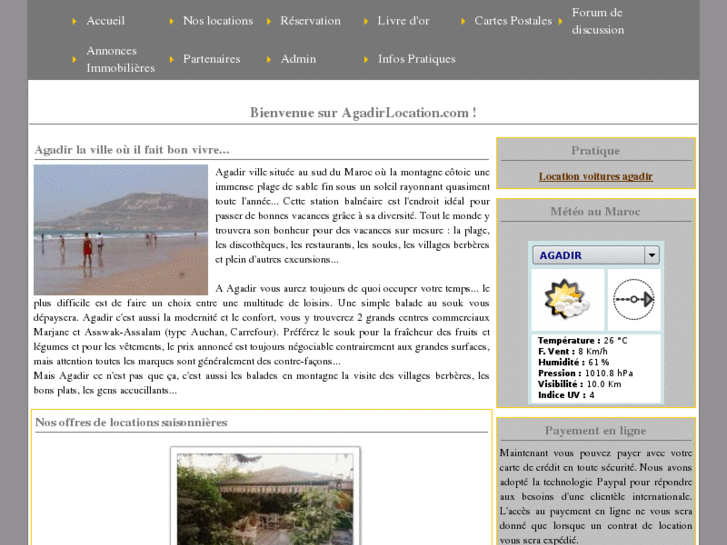Open Cartes Postales page
This screenshot has width=727, height=545.
tap(513, 21)
